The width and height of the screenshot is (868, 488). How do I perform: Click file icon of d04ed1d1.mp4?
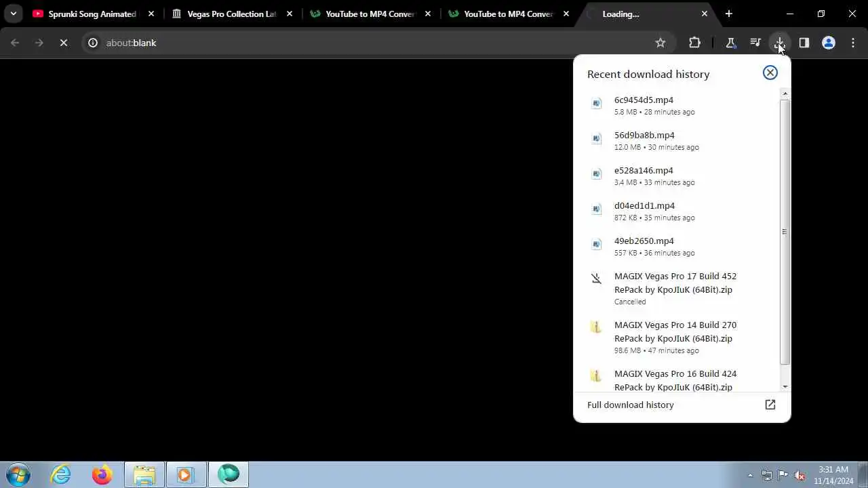pos(597,209)
